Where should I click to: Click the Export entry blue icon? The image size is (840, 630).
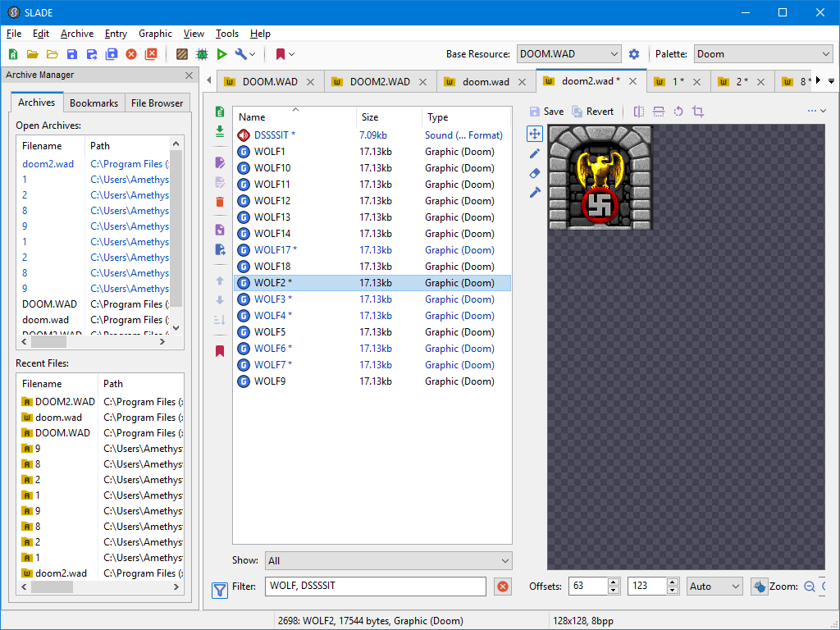point(220,249)
